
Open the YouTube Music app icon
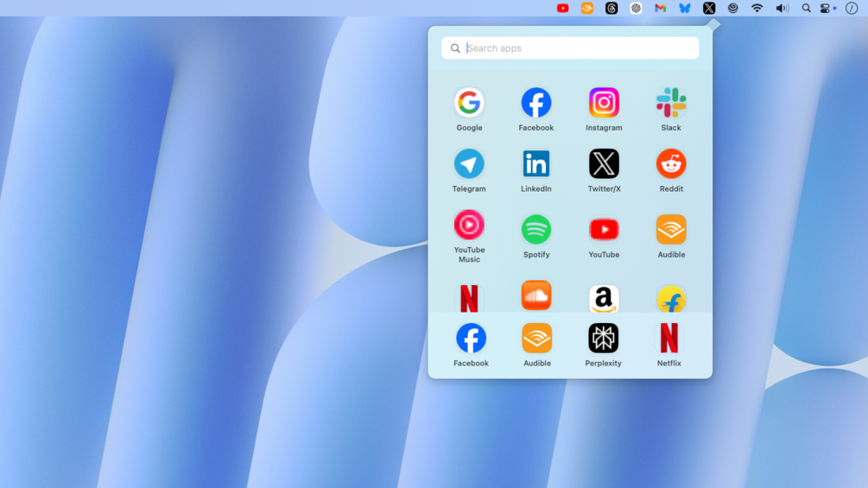(469, 225)
